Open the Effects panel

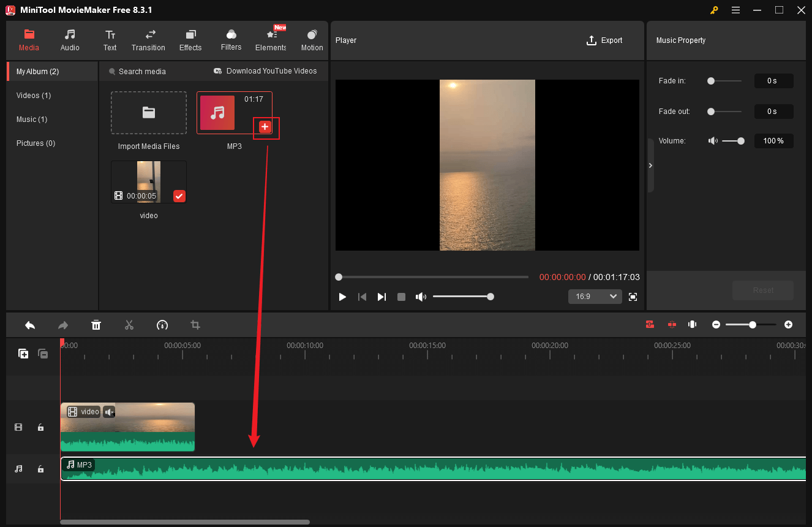click(190, 40)
